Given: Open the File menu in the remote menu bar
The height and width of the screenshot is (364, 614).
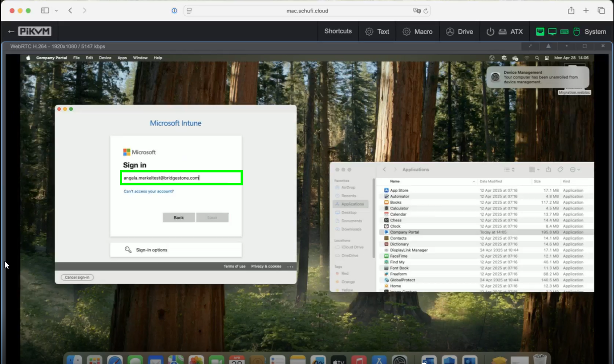Looking at the screenshot, I should click(76, 58).
